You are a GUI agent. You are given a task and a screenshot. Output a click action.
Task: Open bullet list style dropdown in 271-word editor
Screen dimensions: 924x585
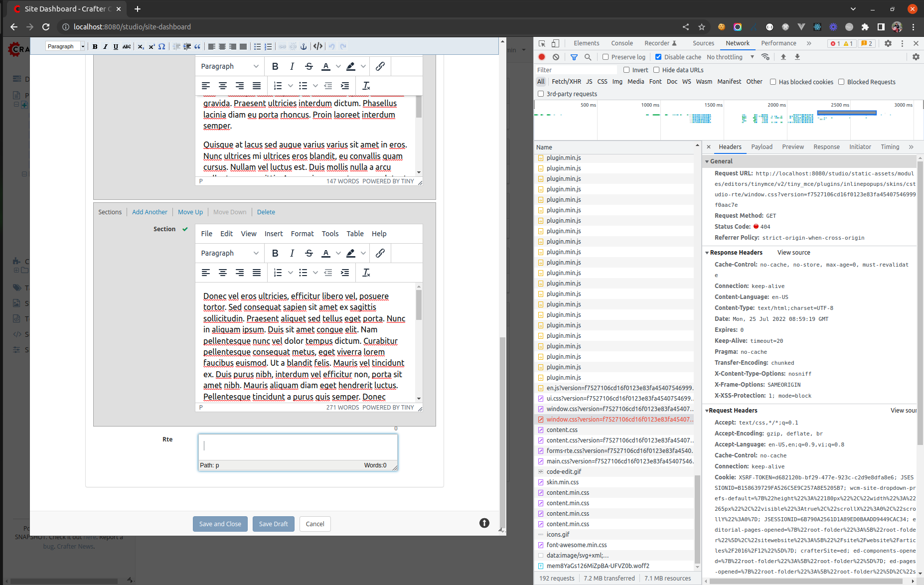[315, 273]
